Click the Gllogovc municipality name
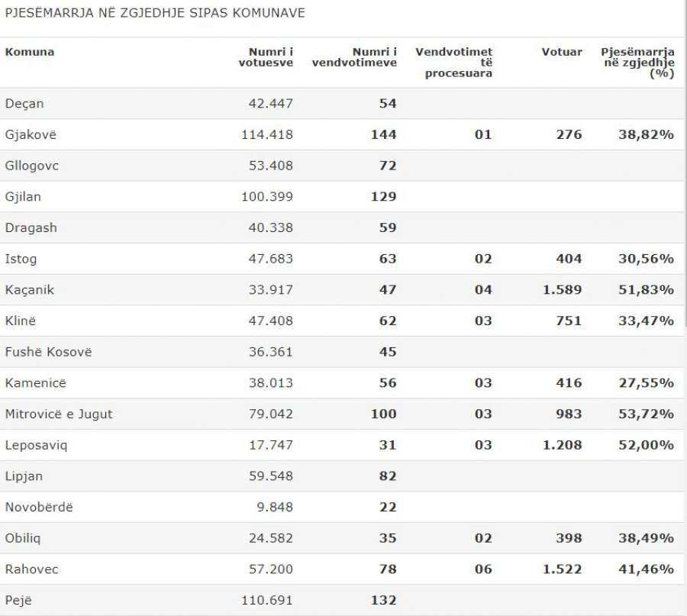The width and height of the screenshot is (687, 616). click(31, 166)
